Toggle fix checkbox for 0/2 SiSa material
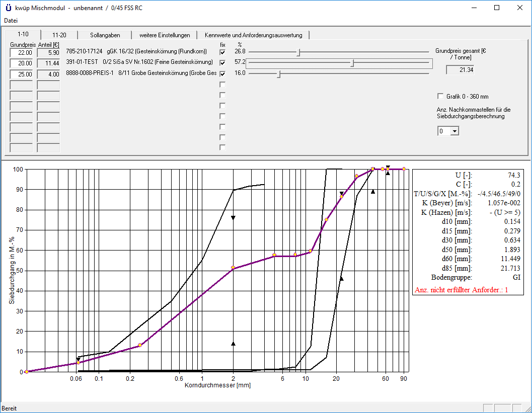The image size is (532, 413). tap(222, 63)
